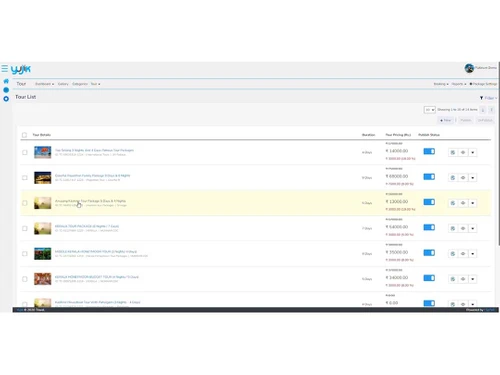The height and width of the screenshot is (375, 500).
Task: Click the page vertical scrollbar
Action: (499, 153)
